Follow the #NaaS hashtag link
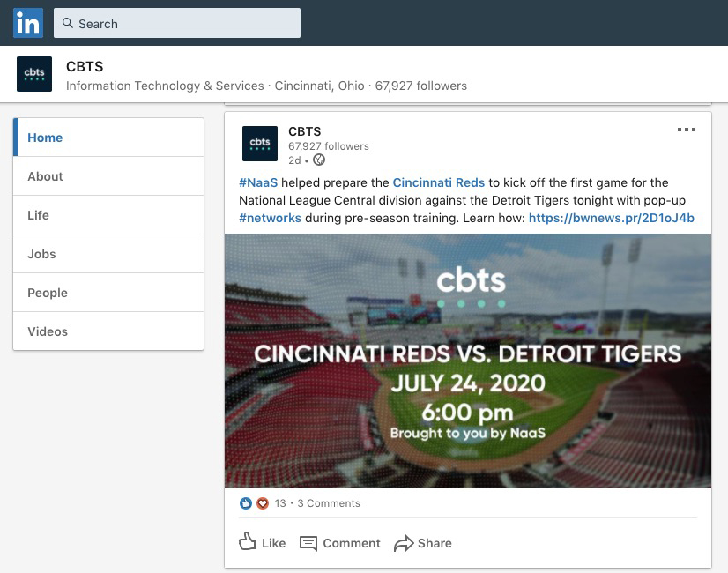This screenshot has height=573, width=728. pyautogui.click(x=258, y=182)
